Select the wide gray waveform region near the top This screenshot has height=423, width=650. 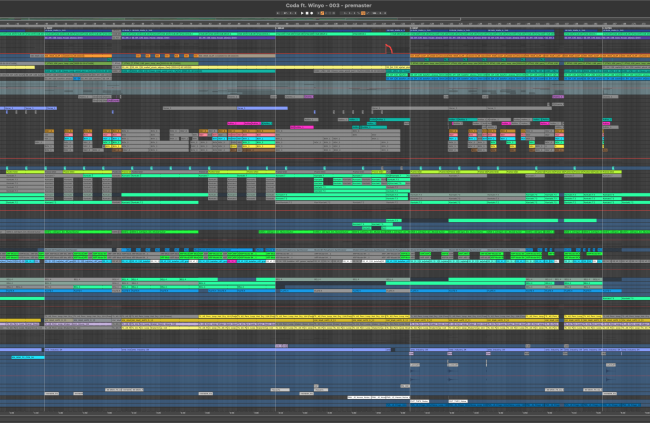pyautogui.click(x=200, y=88)
